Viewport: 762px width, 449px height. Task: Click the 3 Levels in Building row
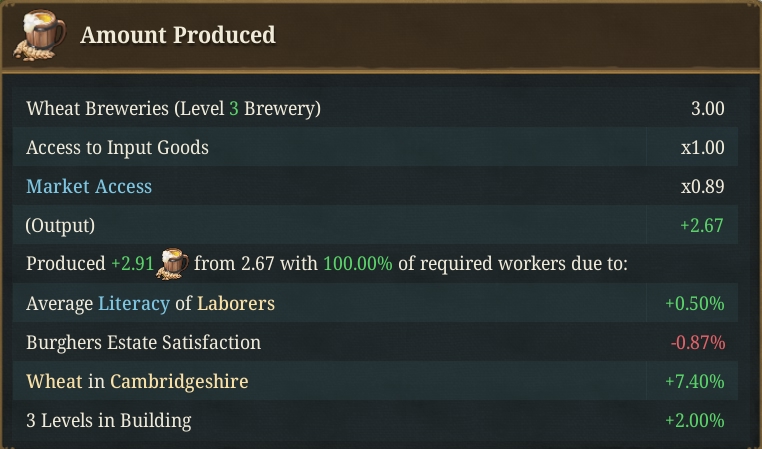click(x=375, y=420)
